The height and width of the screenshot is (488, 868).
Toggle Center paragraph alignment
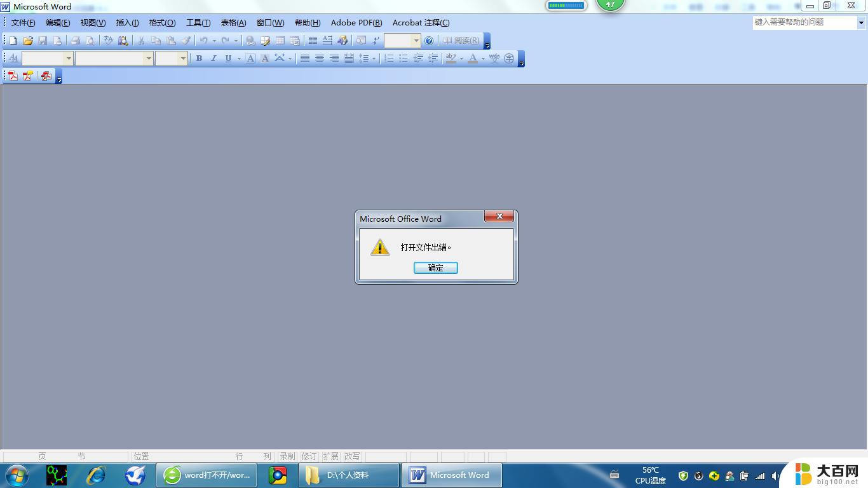click(320, 58)
